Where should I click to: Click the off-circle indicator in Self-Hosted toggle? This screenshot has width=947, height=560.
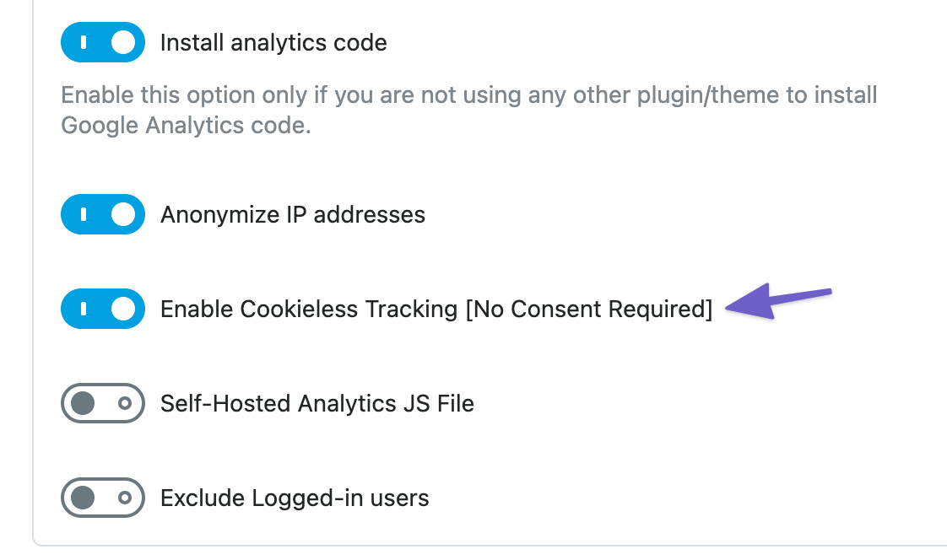[125, 403]
